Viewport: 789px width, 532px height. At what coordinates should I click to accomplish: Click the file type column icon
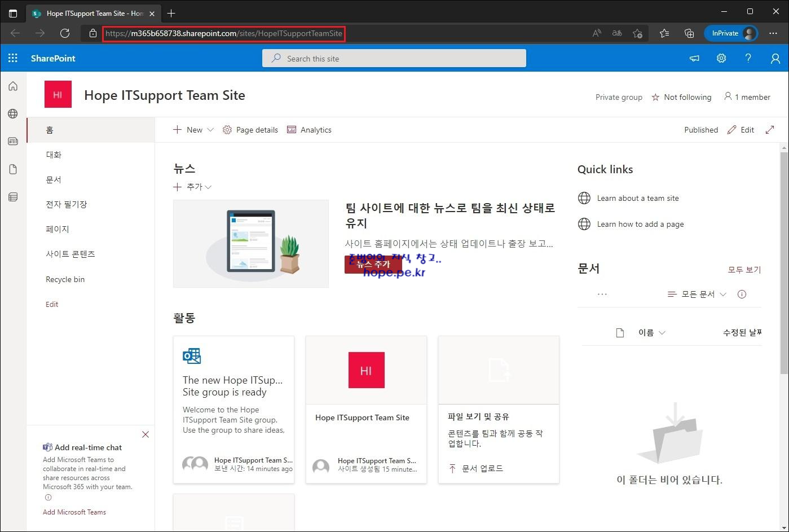(x=620, y=333)
